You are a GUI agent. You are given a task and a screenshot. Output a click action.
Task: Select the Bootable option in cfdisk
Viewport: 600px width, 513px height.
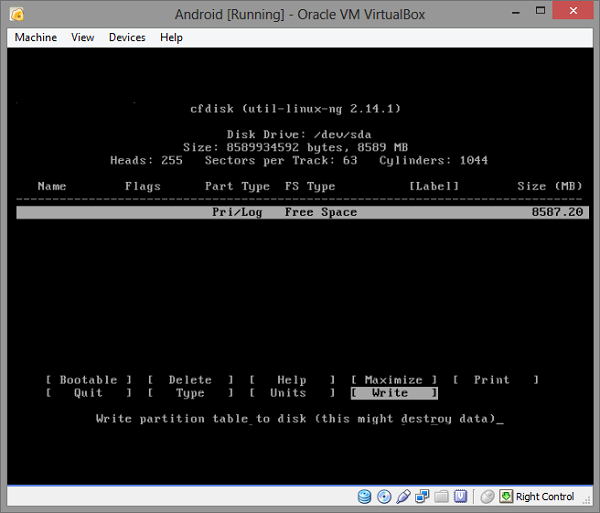point(88,380)
